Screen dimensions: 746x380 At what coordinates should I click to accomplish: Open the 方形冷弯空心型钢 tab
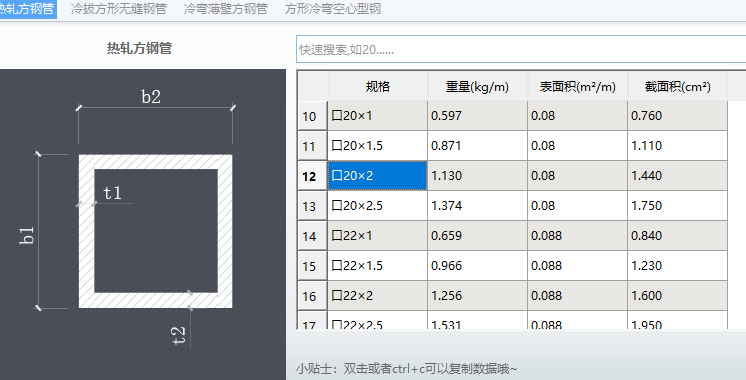[x=333, y=9]
